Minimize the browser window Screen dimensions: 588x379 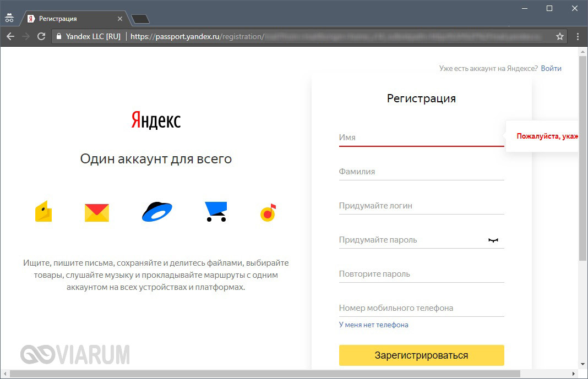click(525, 8)
